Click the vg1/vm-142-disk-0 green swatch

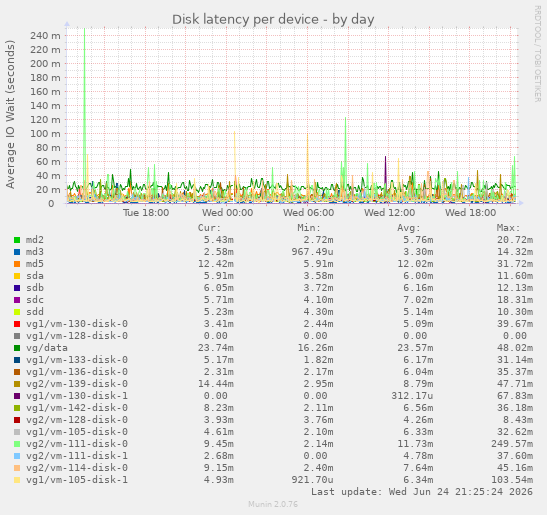click(17, 408)
